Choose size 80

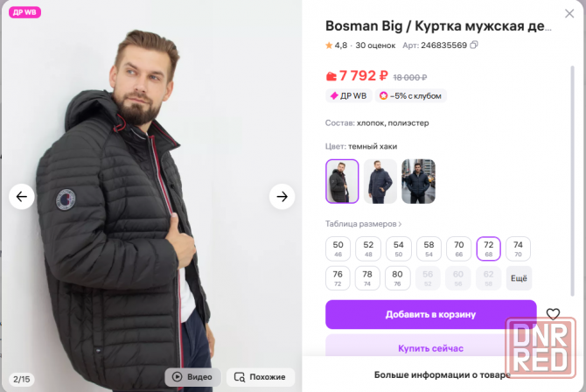398,278
